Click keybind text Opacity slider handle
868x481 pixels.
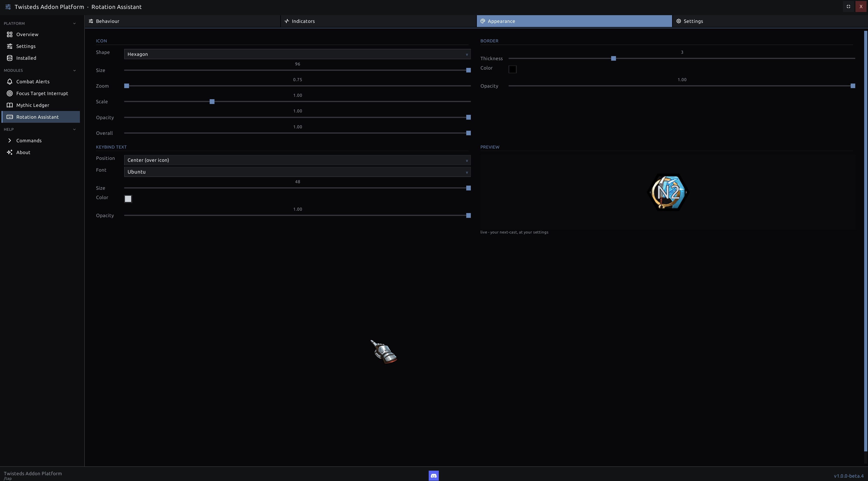468,215
